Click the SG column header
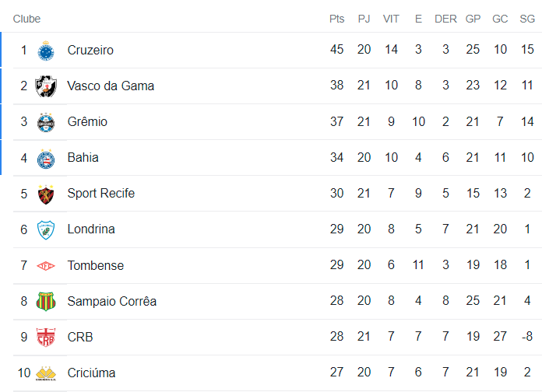Viewport: 542px width, 392px height. tap(527, 19)
